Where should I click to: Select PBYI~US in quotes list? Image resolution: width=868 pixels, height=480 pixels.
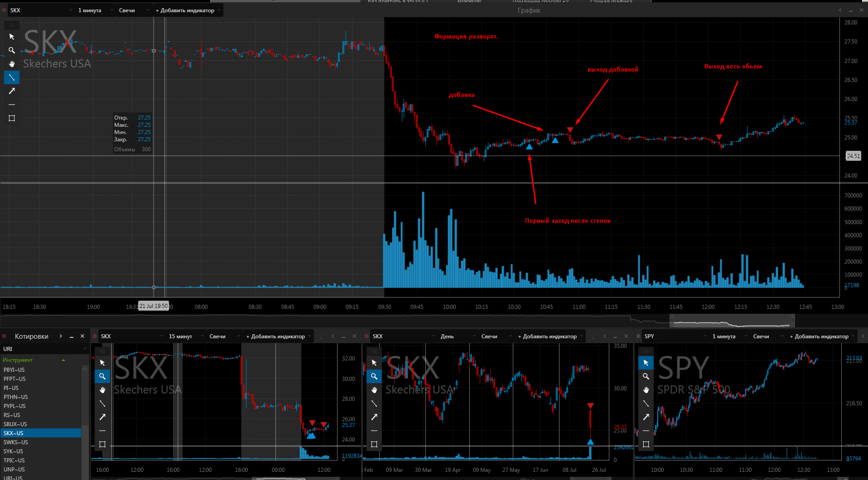point(41,370)
